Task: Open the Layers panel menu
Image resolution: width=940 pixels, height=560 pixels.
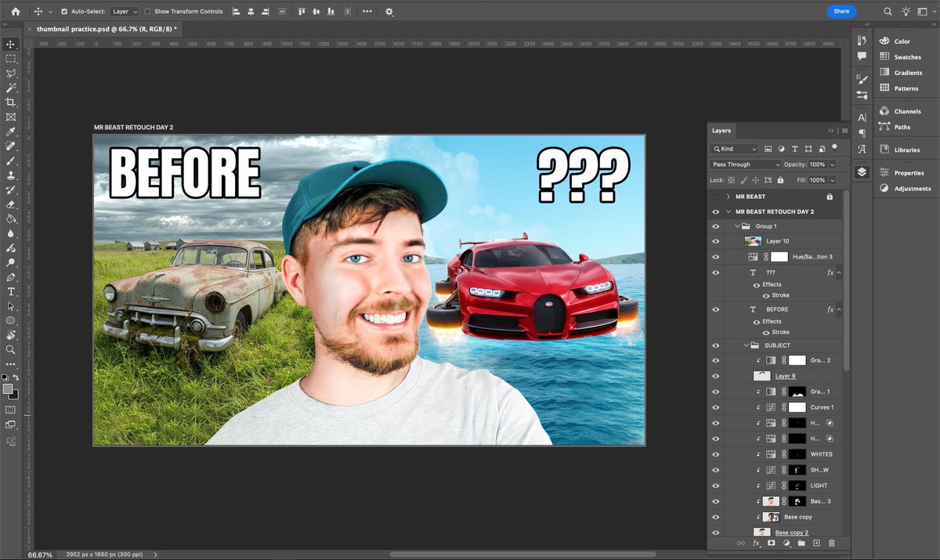Action: (845, 131)
